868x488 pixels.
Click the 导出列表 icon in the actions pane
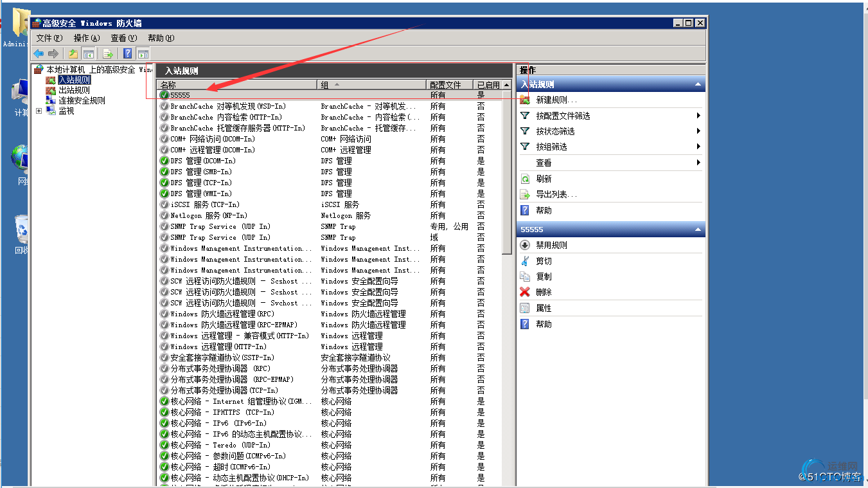[x=525, y=194]
